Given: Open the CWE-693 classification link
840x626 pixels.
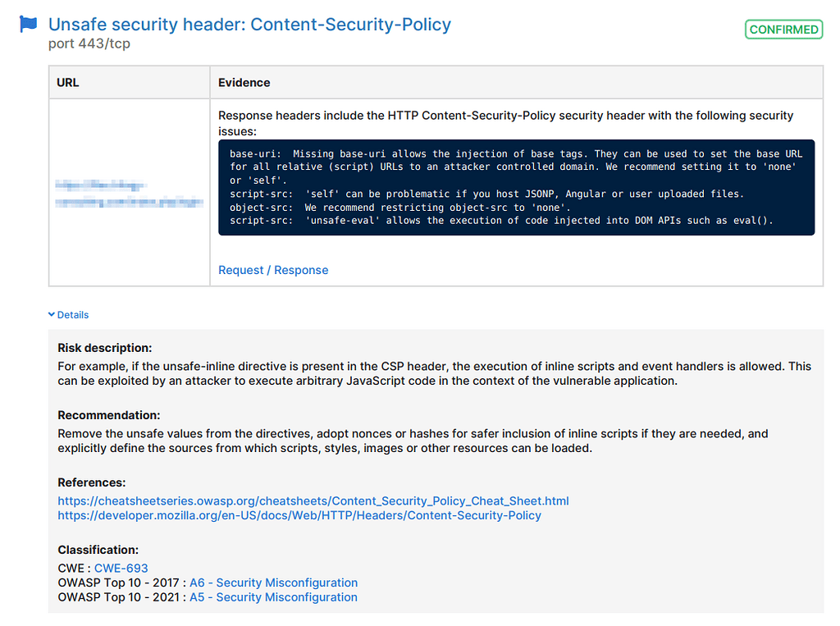Looking at the screenshot, I should pyautogui.click(x=121, y=568).
